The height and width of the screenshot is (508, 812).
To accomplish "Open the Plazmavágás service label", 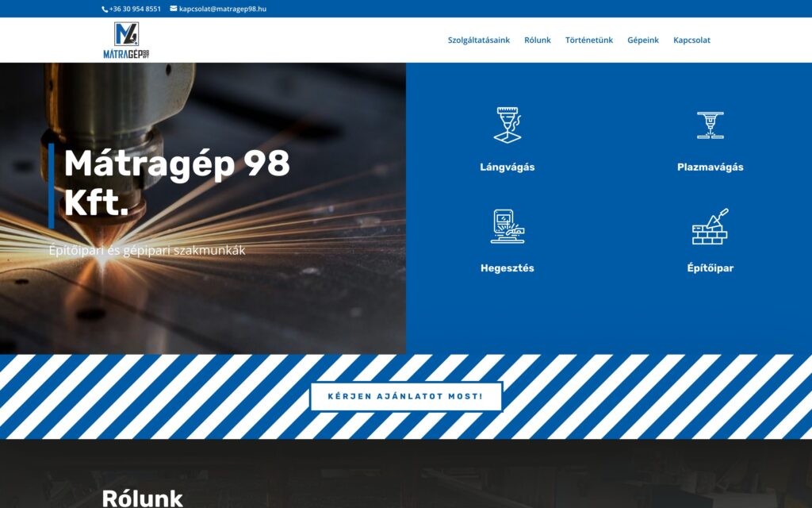I will [710, 167].
